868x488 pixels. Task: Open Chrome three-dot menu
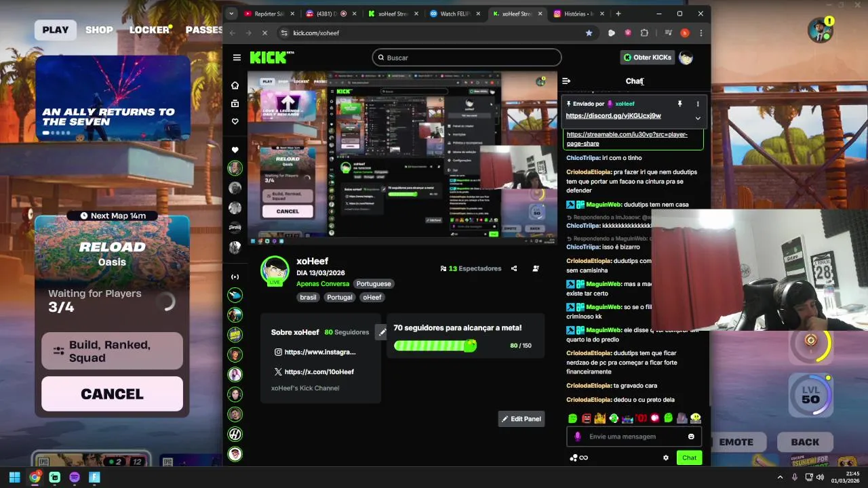click(701, 33)
